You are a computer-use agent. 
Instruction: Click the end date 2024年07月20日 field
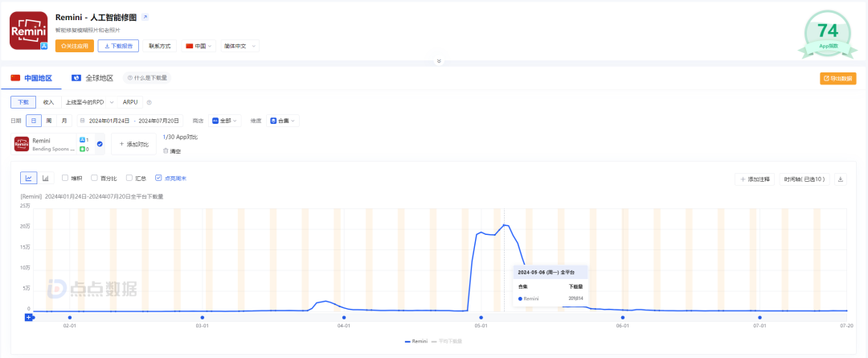click(x=159, y=120)
